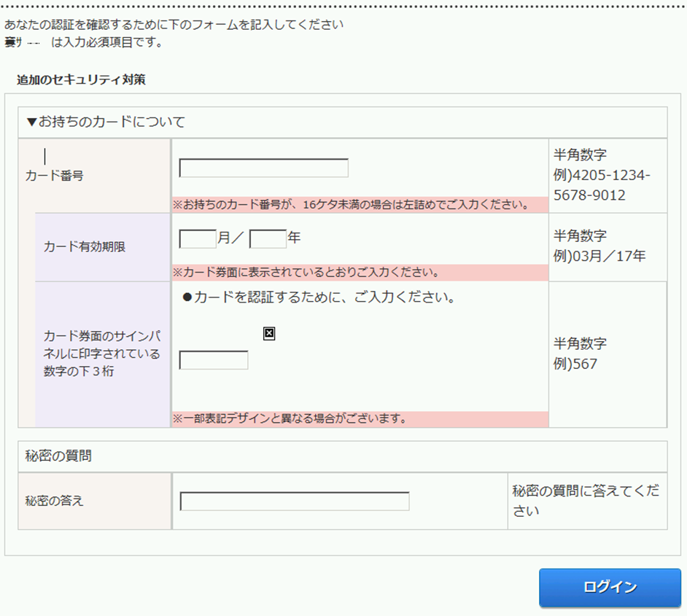Viewport: 687px width, 616px height.
Task: Click the サインパネル数字の下3桁 label cell
Action: [x=102, y=354]
